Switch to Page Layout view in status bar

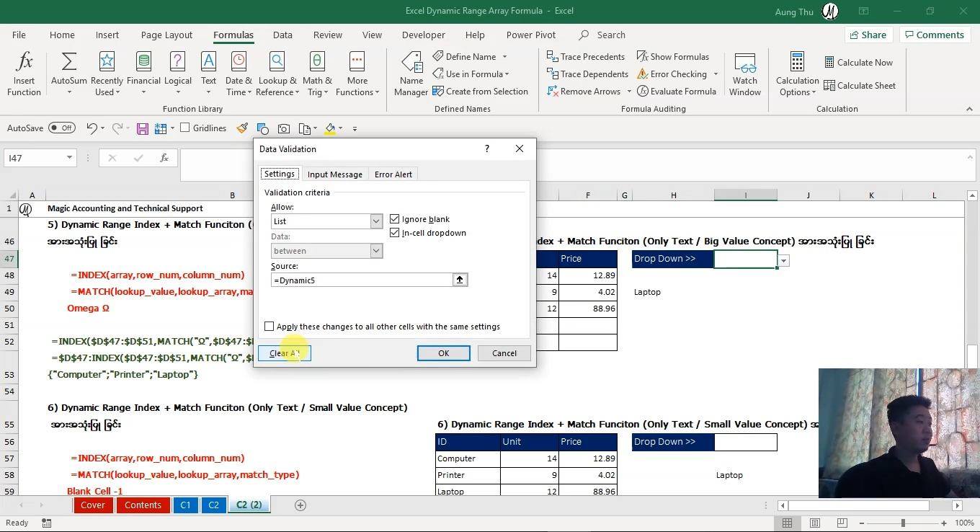pyautogui.click(x=814, y=523)
